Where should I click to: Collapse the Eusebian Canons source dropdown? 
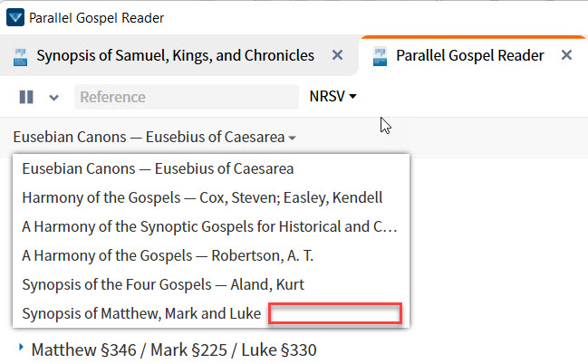click(155, 138)
